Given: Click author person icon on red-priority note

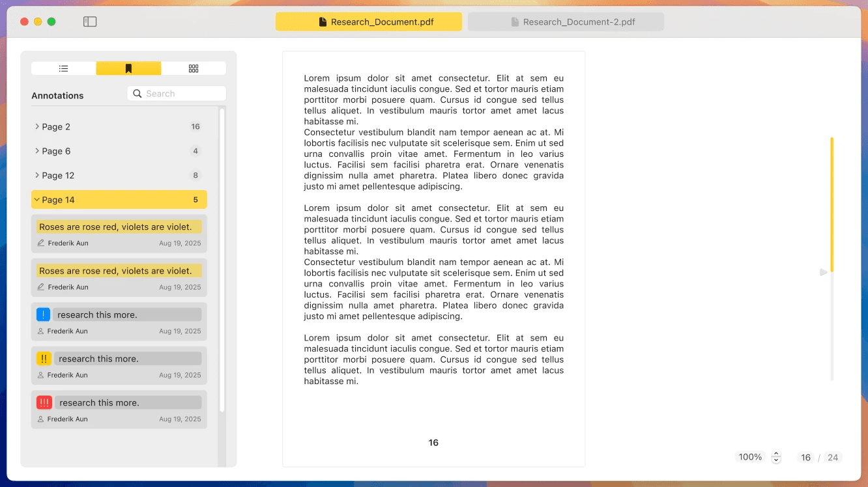Looking at the screenshot, I should 41,419.
